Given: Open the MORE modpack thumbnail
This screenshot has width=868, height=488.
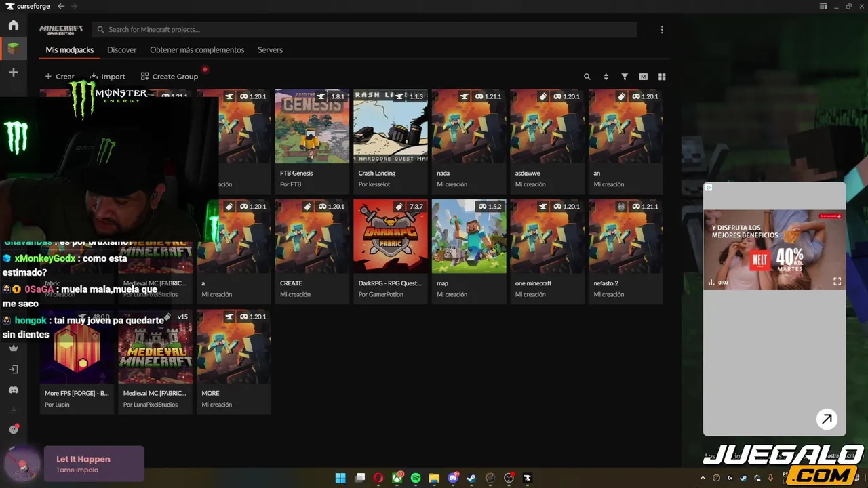Looking at the screenshot, I should pos(233,346).
